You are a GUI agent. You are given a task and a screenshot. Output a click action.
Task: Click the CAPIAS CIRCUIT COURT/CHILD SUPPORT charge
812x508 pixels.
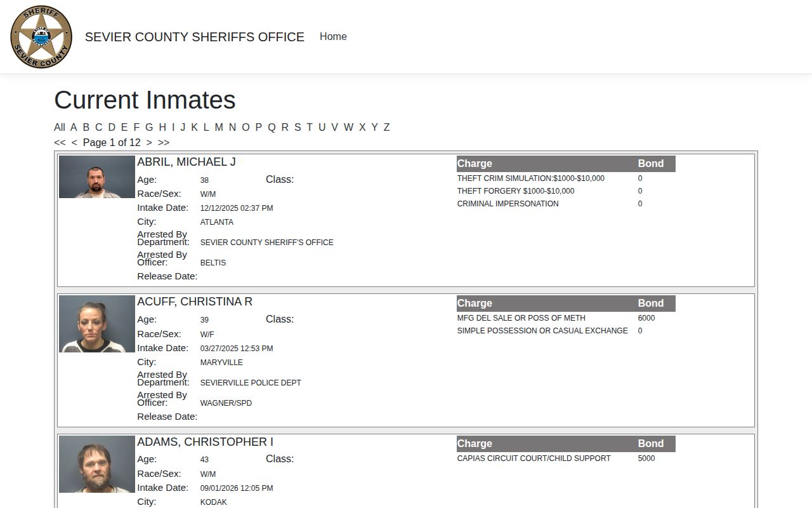[534, 458]
